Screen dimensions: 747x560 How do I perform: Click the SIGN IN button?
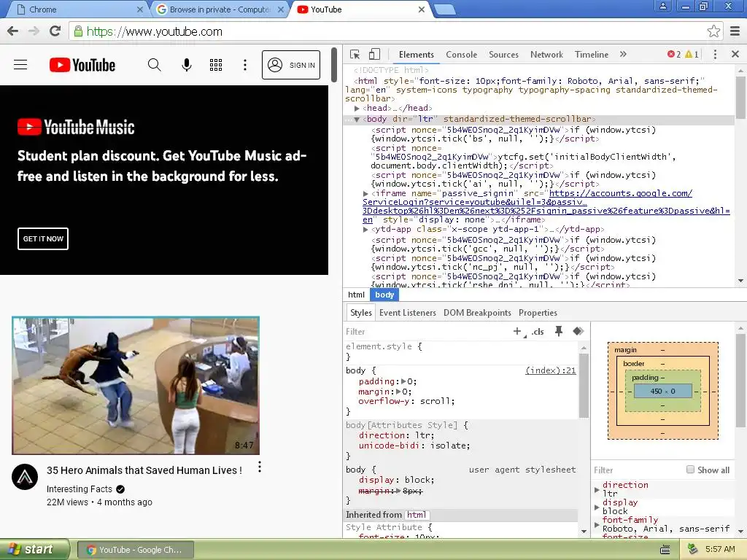(291, 65)
